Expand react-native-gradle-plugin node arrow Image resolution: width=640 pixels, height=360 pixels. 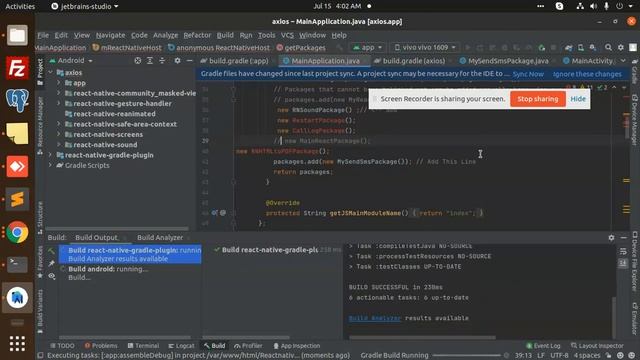(51, 155)
